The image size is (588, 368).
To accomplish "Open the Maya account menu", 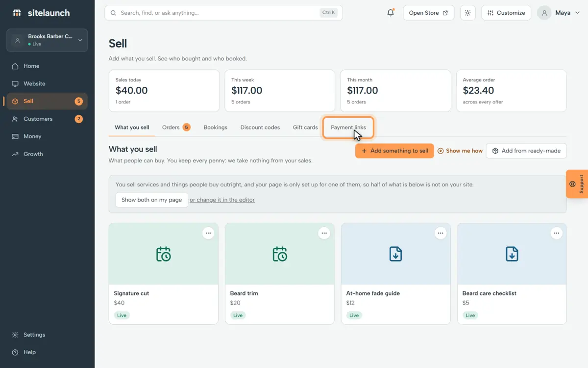I will (560, 13).
